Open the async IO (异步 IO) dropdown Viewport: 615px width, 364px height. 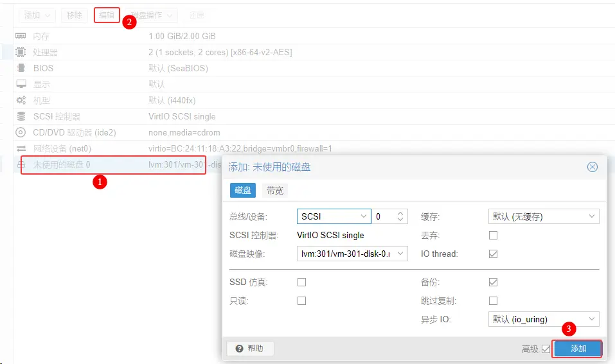[544, 319]
